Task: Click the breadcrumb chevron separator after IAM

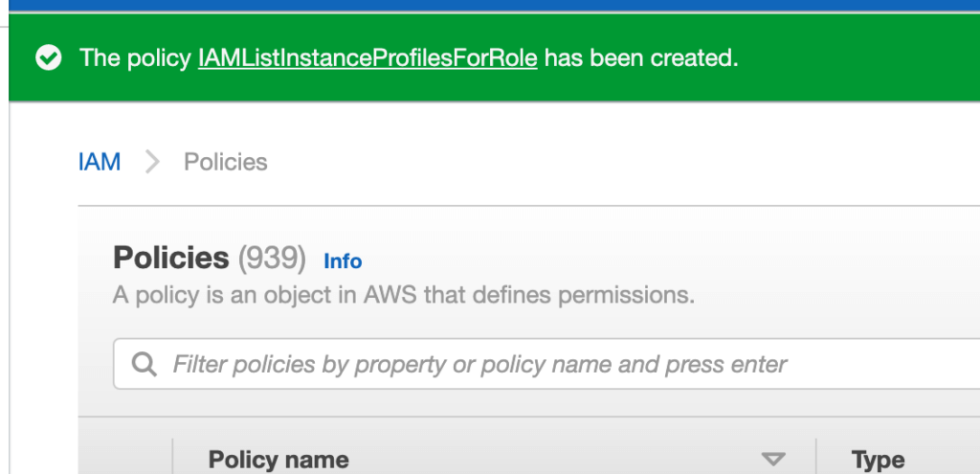Action: point(152,163)
